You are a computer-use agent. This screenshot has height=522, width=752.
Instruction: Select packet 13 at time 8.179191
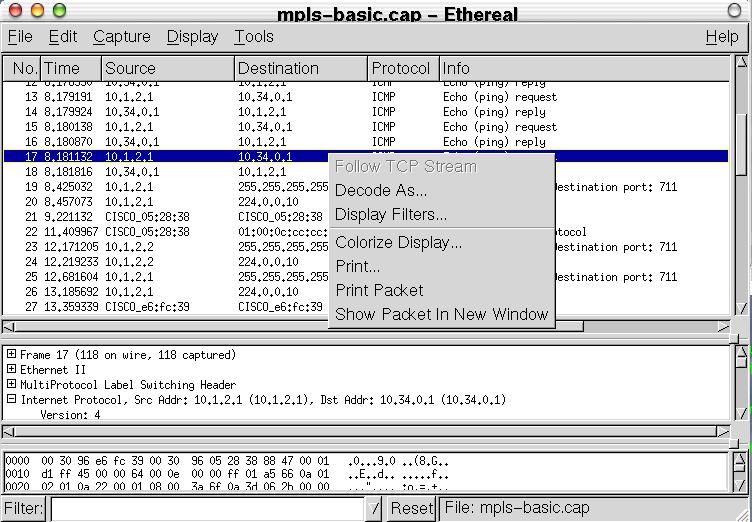(x=366, y=97)
